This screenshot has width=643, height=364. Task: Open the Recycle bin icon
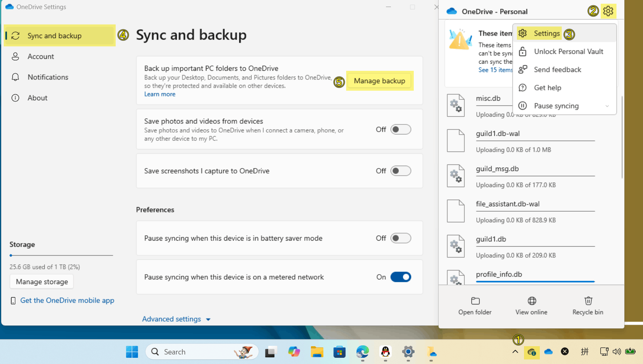pyautogui.click(x=588, y=301)
